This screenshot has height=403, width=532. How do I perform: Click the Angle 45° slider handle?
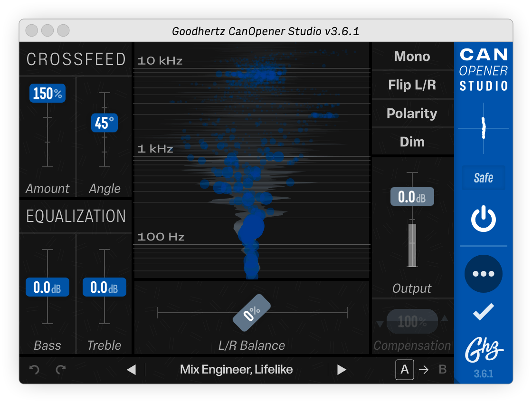[104, 123]
